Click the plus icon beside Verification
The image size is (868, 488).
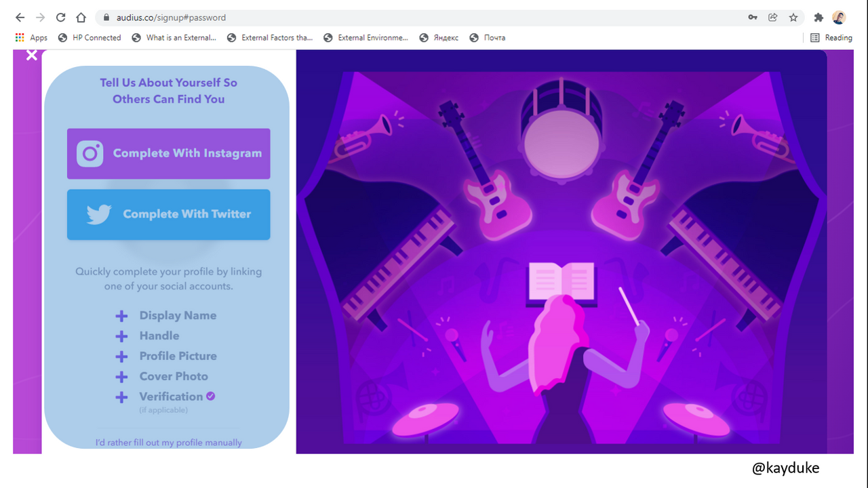pyautogui.click(x=121, y=397)
